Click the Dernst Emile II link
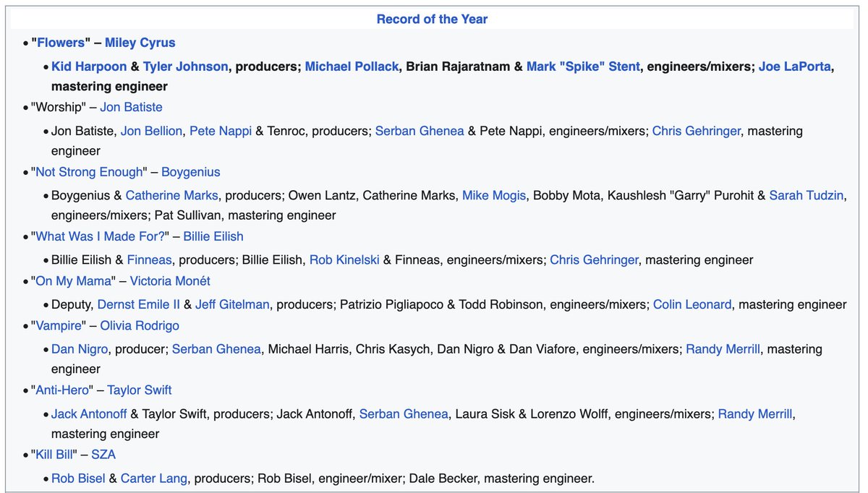 pyautogui.click(x=139, y=304)
